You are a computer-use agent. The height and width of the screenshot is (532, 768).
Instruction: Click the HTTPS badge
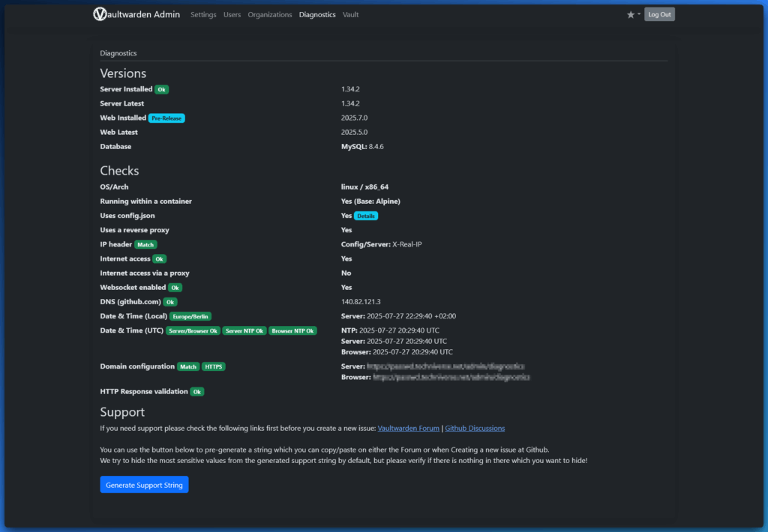coord(214,366)
